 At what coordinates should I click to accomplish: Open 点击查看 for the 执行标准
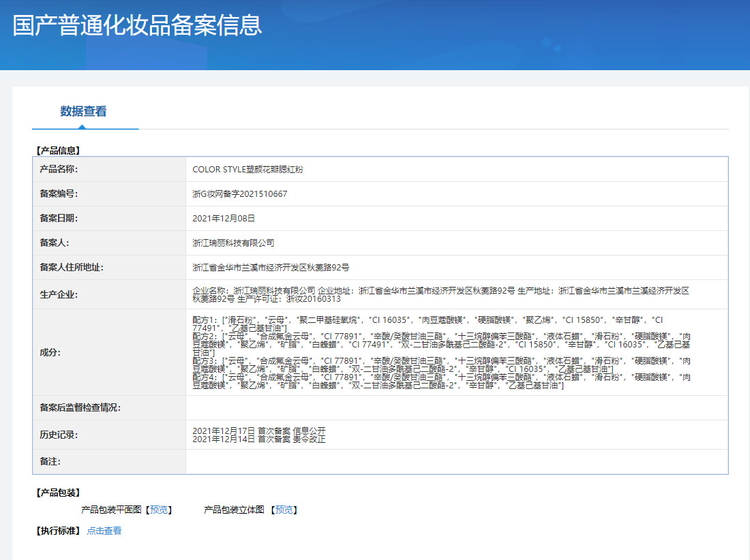104,531
